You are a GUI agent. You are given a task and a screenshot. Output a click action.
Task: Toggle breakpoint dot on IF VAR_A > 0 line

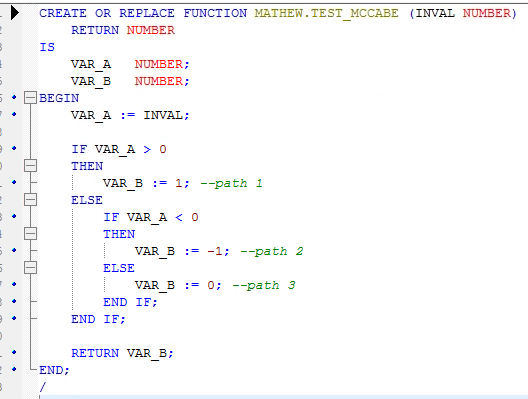14,148
